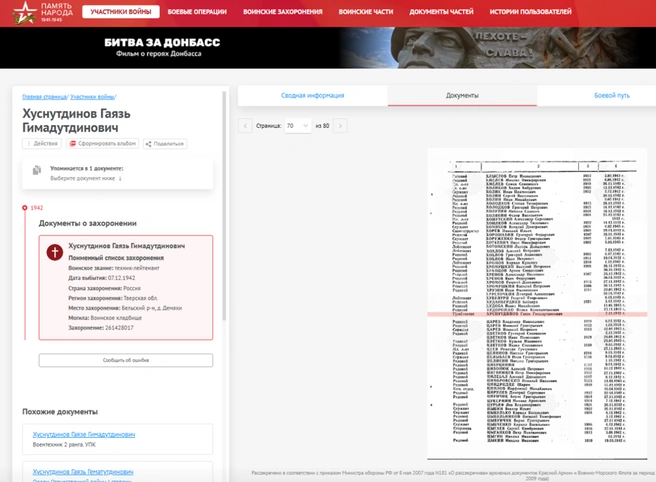The image size is (656, 482).
Task: Open Боевые операции section
Action: coord(197,12)
